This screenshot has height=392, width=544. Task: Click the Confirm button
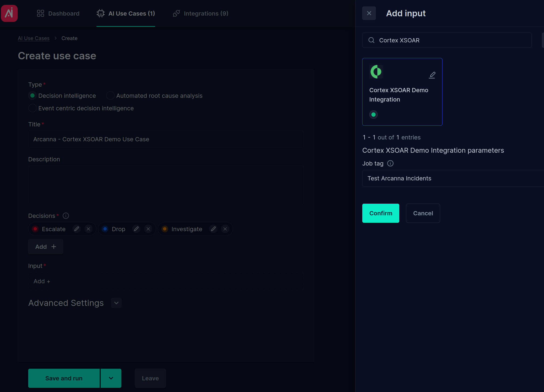click(x=381, y=213)
